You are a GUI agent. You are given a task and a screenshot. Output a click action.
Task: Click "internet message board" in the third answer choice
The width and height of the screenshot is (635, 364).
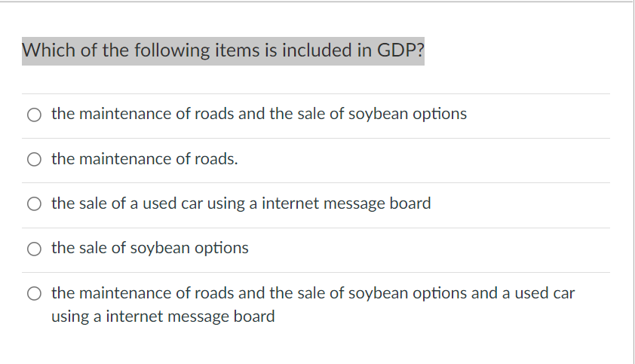pyautogui.click(x=346, y=203)
